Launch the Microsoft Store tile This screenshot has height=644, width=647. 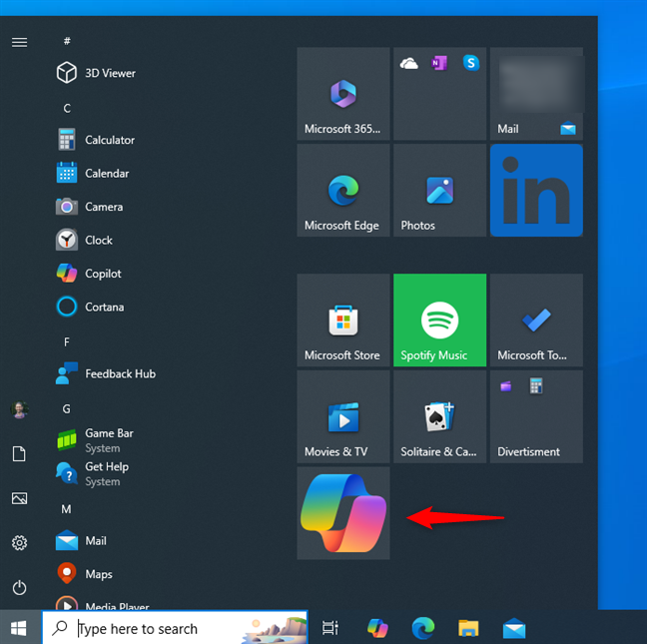[x=342, y=321]
